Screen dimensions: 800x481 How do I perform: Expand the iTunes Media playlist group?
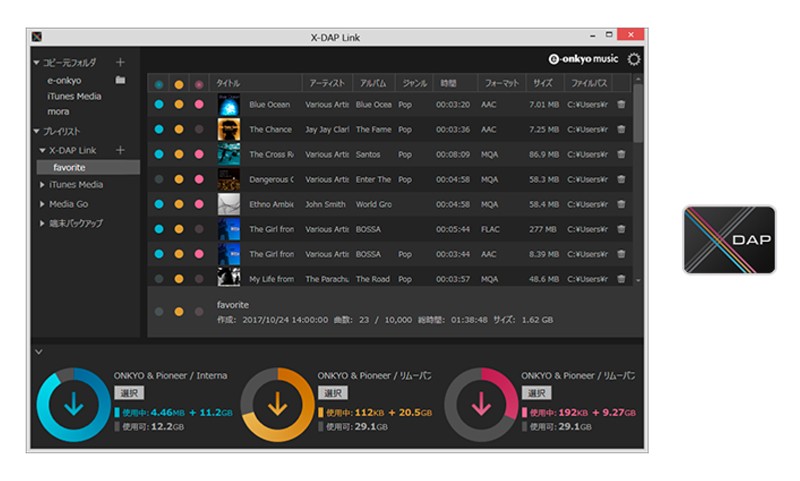tap(42, 185)
